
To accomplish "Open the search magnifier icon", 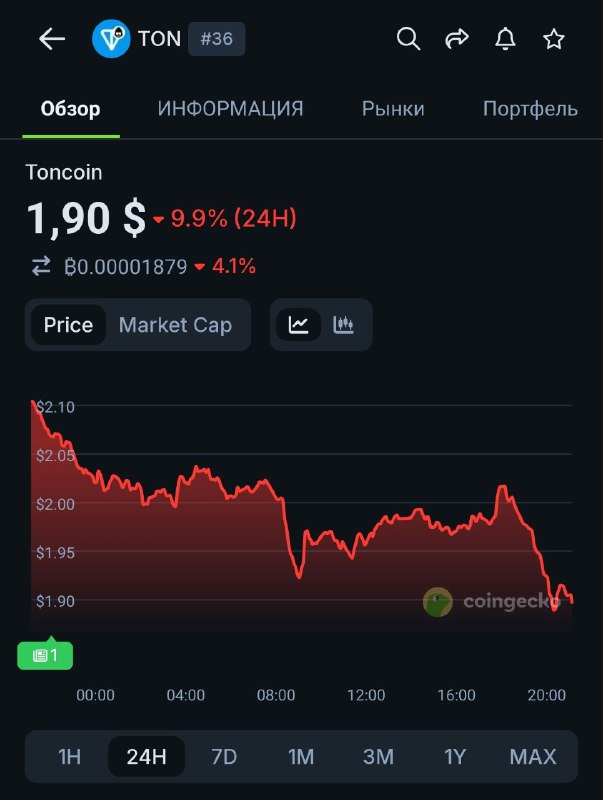I will [408, 39].
